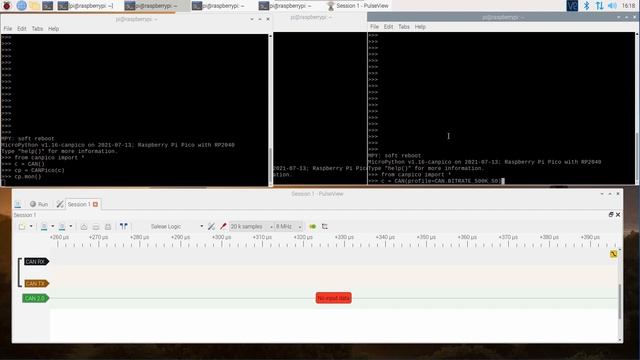Click the open file icon in session toolbar

point(44,227)
